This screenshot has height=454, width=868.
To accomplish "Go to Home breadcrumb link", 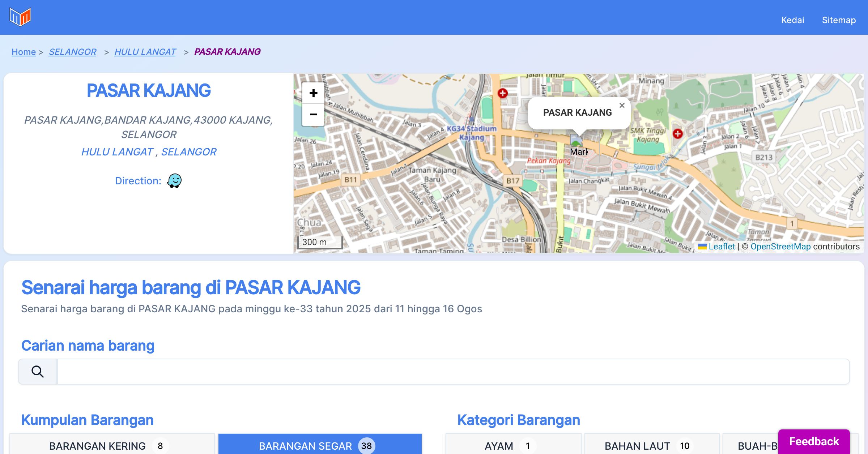I will (24, 52).
